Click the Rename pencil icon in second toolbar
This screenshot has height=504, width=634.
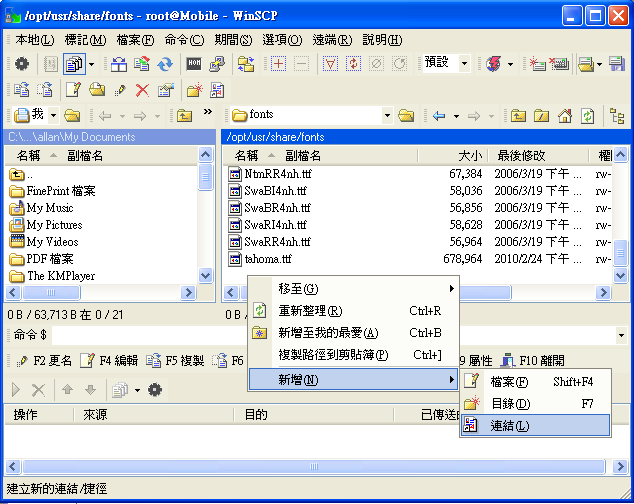click(x=120, y=90)
